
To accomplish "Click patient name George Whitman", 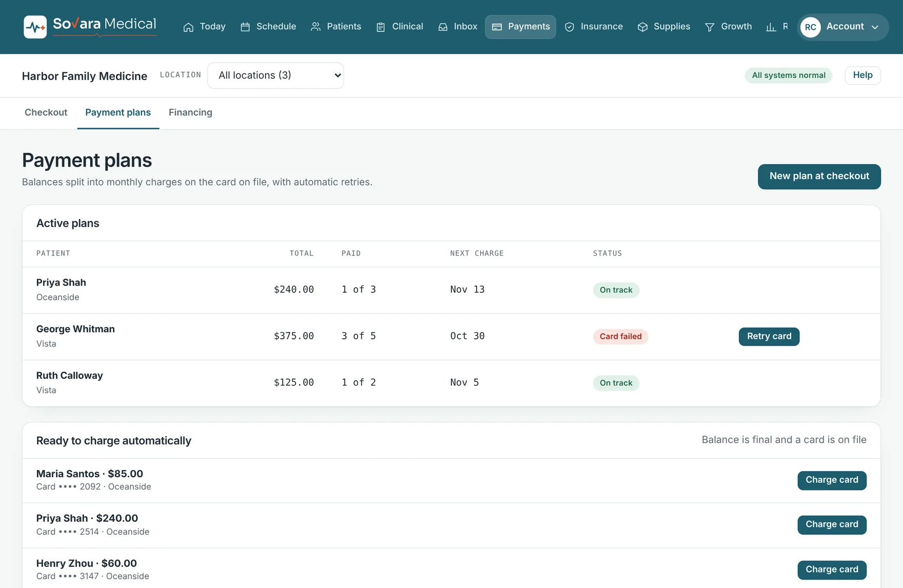I will (x=75, y=329).
